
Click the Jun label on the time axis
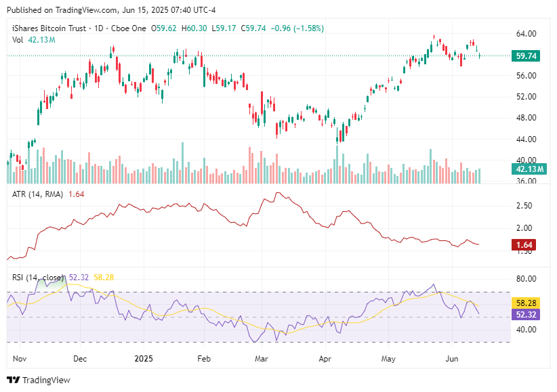point(451,359)
